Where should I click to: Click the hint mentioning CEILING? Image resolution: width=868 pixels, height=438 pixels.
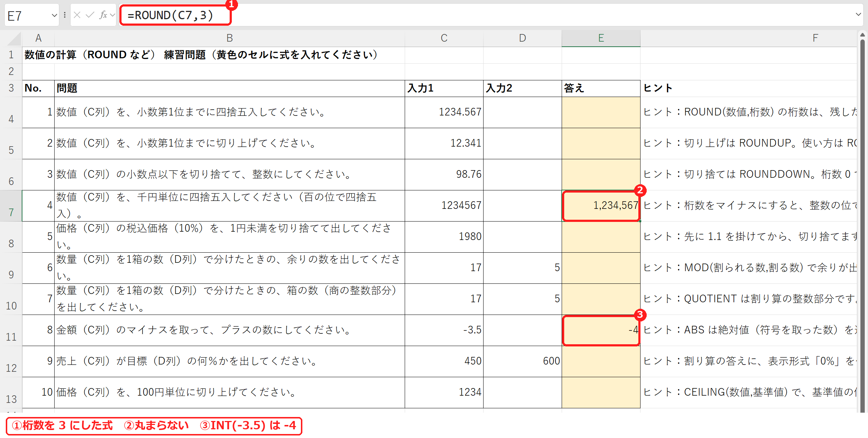(x=749, y=392)
